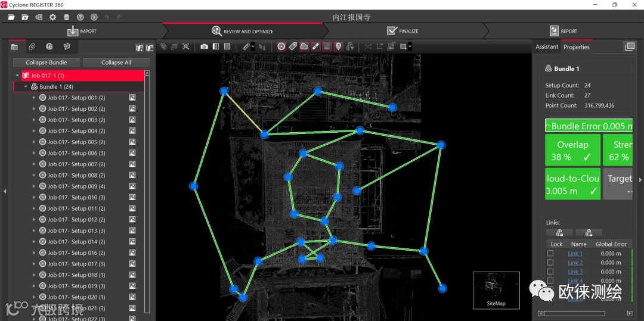Image resolution: width=644 pixels, height=321 pixels.
Task: Open the help question mark icon
Action: tap(80, 17)
